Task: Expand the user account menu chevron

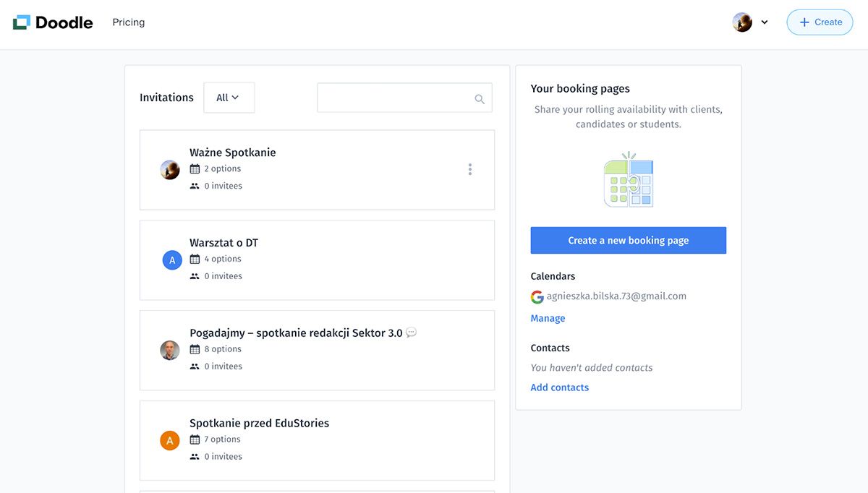Action: [x=765, y=22]
